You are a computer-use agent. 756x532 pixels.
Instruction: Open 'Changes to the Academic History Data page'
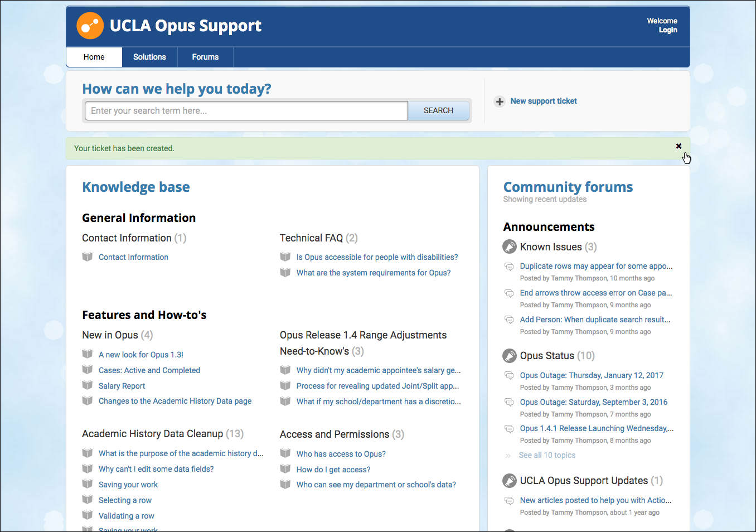(x=175, y=401)
